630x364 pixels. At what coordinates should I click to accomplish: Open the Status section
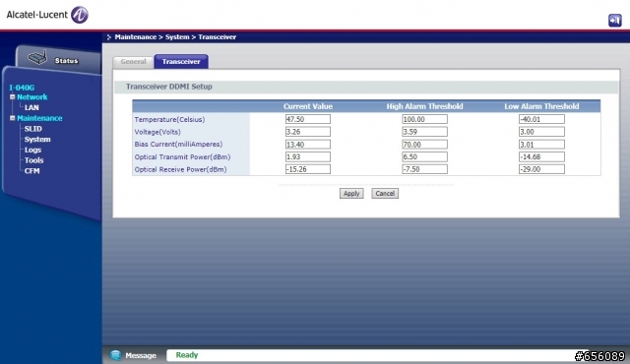coord(66,61)
